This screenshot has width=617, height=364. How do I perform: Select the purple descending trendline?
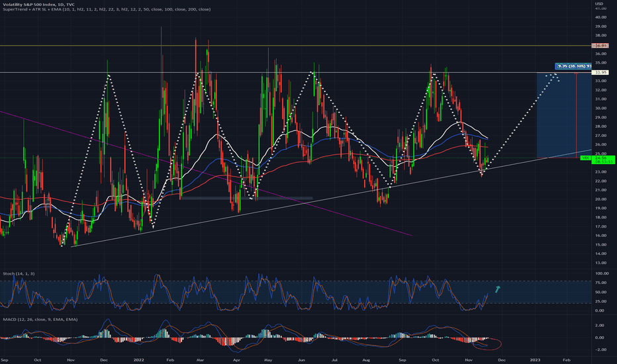point(206,173)
